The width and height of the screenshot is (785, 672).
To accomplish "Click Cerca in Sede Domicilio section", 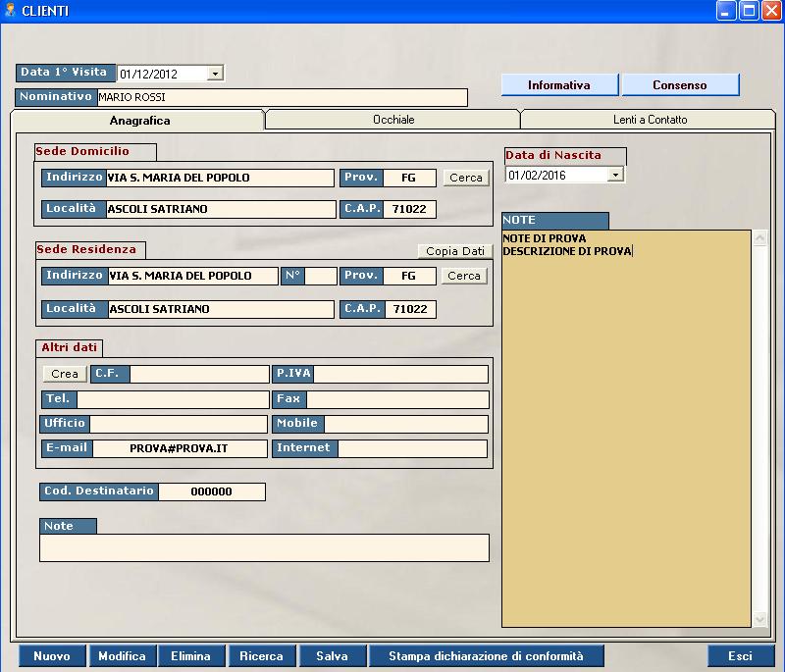I will point(465,178).
